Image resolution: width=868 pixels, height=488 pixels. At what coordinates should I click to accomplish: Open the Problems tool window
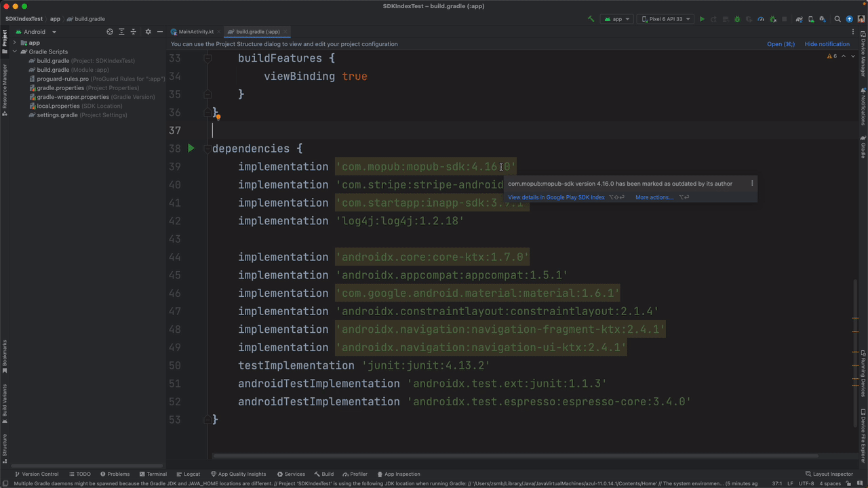pyautogui.click(x=115, y=474)
